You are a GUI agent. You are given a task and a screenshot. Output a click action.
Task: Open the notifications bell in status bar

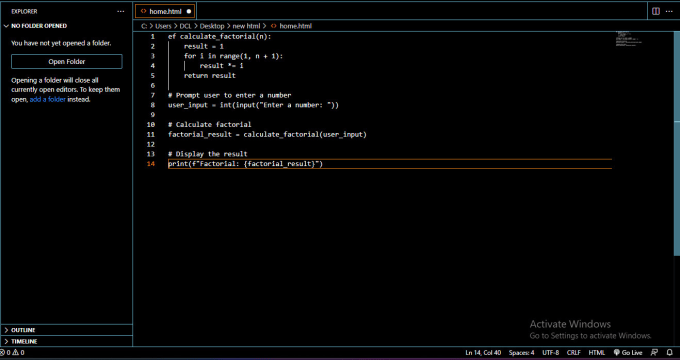(x=670, y=353)
